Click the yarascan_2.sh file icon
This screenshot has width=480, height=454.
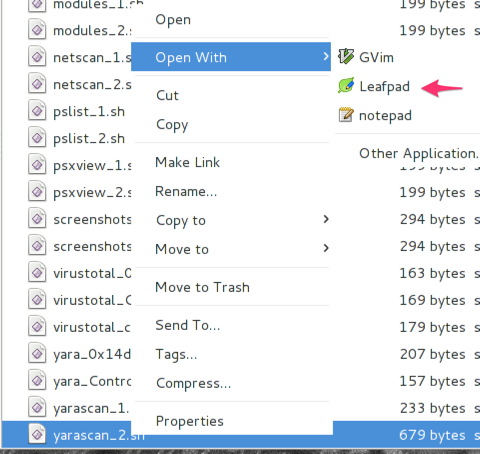click(37, 435)
